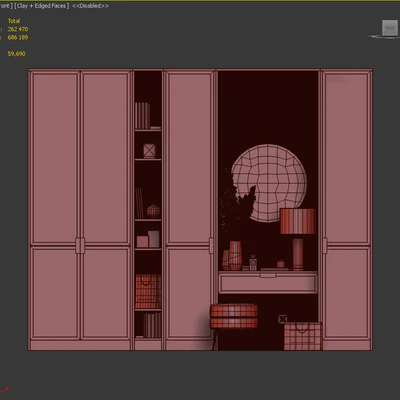
Task: Click the Total statistics heading in the viewport
Action: pos(14,21)
